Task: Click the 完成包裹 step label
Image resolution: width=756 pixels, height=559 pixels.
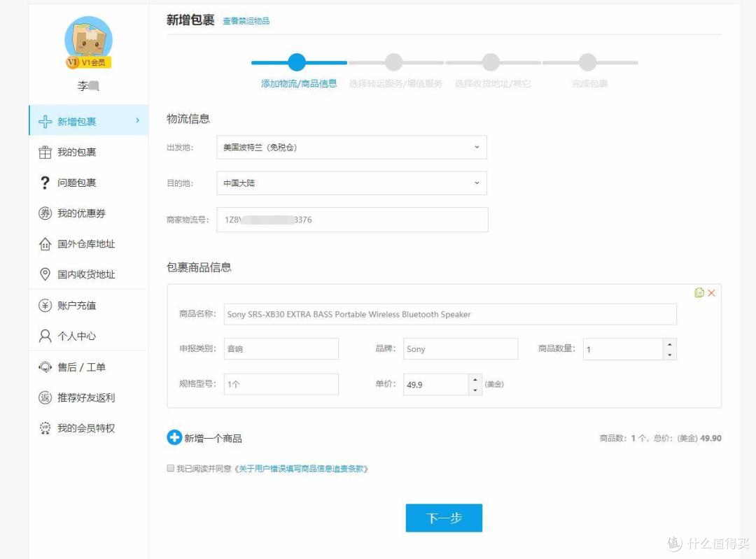Action: (589, 83)
